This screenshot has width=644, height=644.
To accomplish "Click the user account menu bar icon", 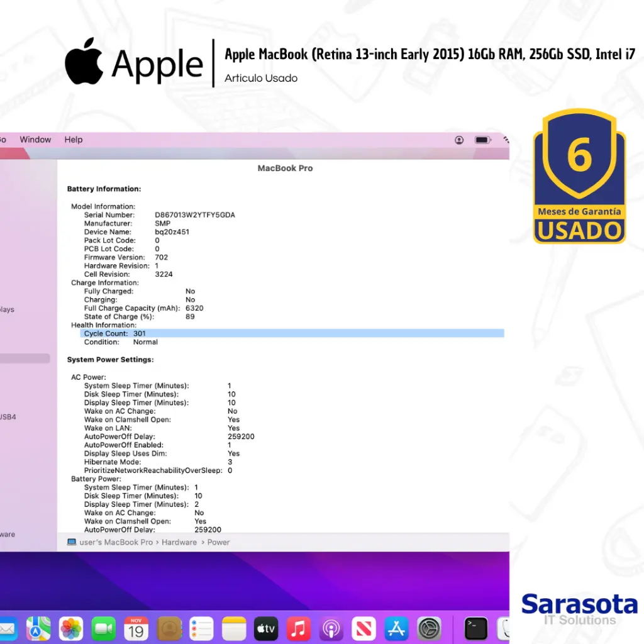I will tap(459, 140).
